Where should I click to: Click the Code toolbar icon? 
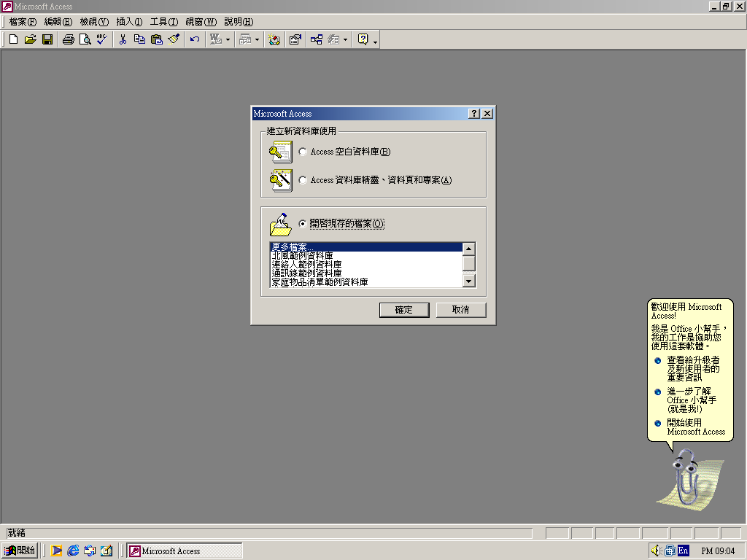(274, 39)
